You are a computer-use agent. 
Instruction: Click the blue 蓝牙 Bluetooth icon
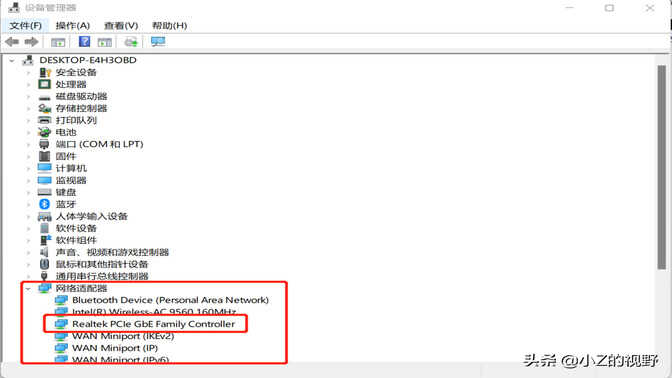click(45, 204)
